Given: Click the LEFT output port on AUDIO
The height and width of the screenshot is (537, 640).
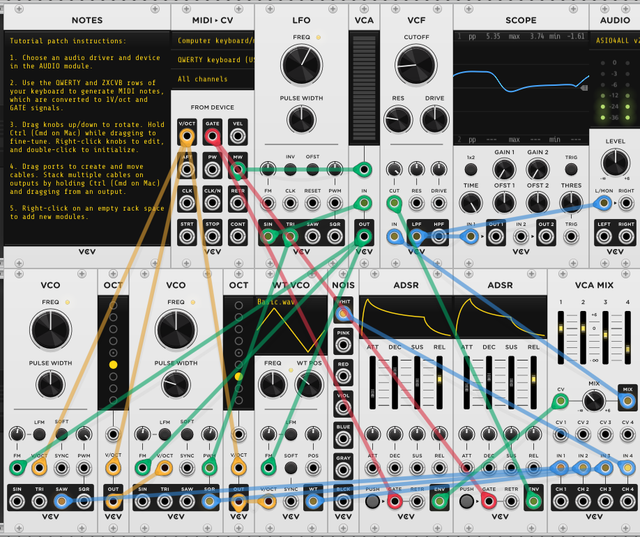Looking at the screenshot, I should (604, 236).
